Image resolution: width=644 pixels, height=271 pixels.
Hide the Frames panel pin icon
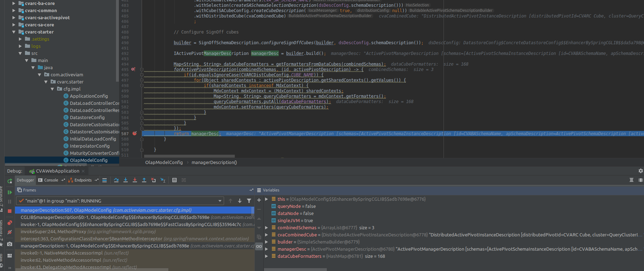(251, 190)
